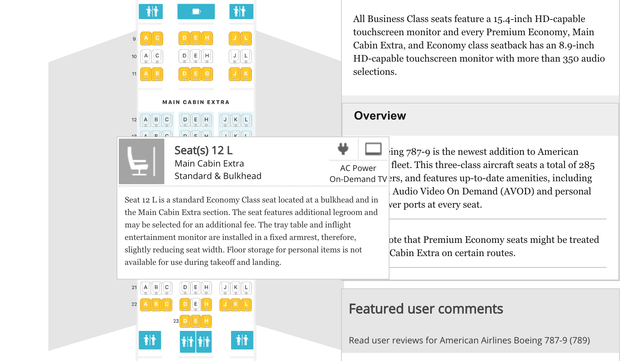Click the Featured user comments heading
Viewport: 644px width, 361px height.
(x=425, y=309)
